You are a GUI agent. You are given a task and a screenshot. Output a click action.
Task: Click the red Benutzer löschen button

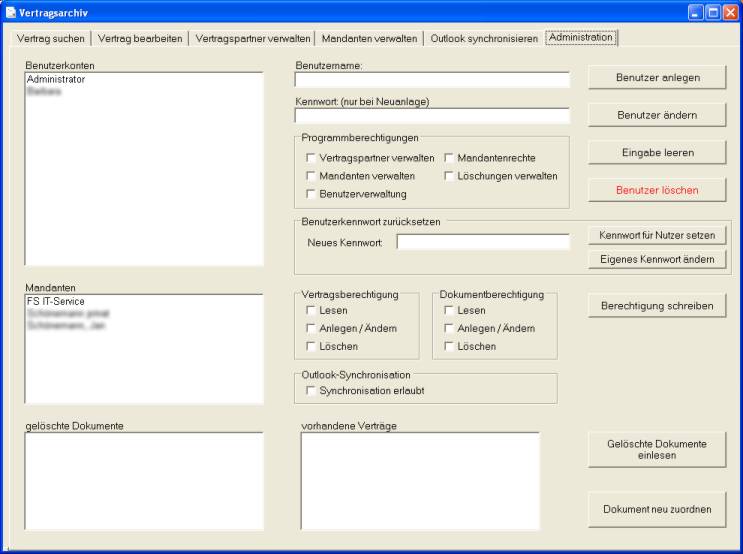pos(657,189)
